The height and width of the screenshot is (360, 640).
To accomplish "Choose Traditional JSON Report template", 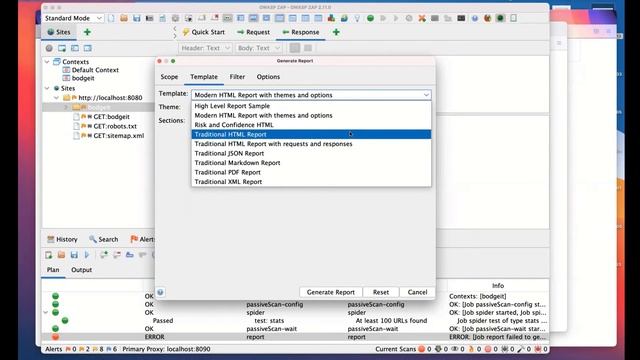I will click(x=311, y=153).
